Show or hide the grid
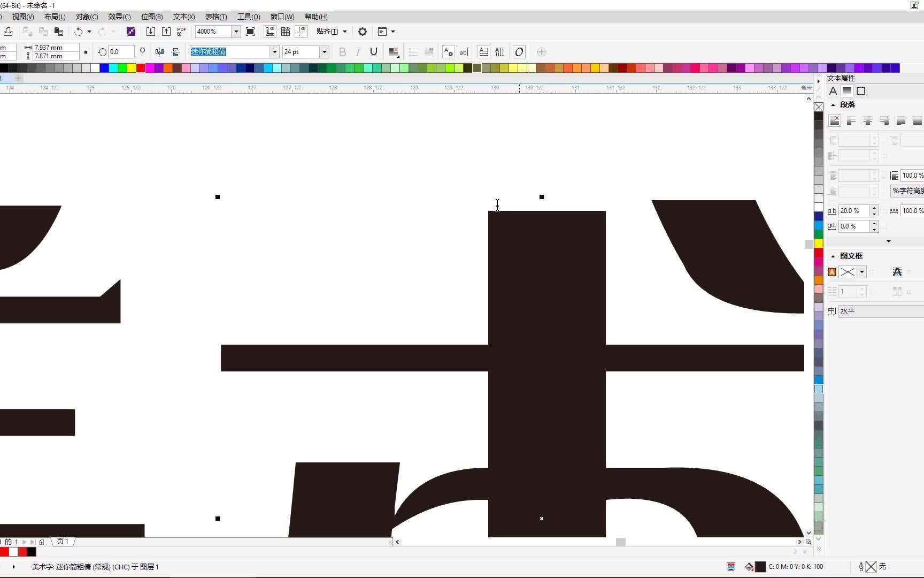 point(286,32)
